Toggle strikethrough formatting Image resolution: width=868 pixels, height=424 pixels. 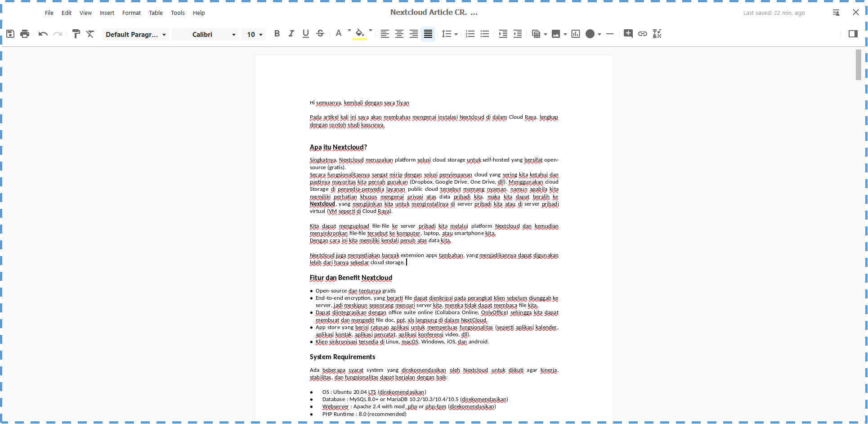point(320,34)
